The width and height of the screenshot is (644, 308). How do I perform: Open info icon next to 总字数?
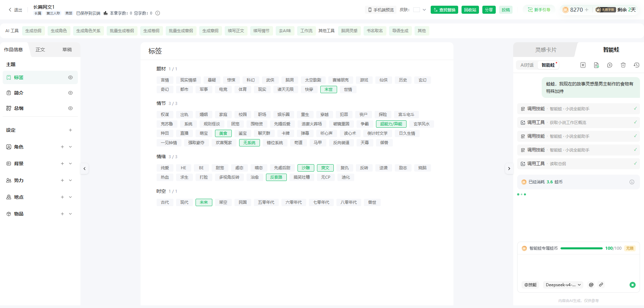click(x=158, y=13)
